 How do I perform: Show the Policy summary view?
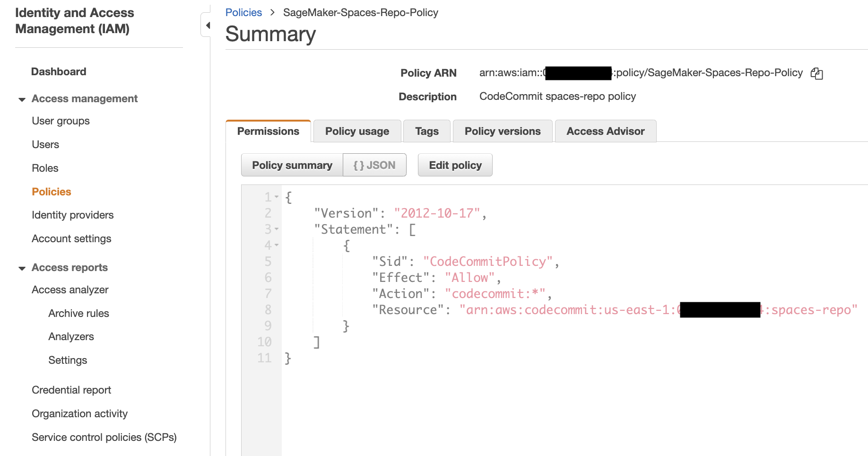(x=292, y=165)
